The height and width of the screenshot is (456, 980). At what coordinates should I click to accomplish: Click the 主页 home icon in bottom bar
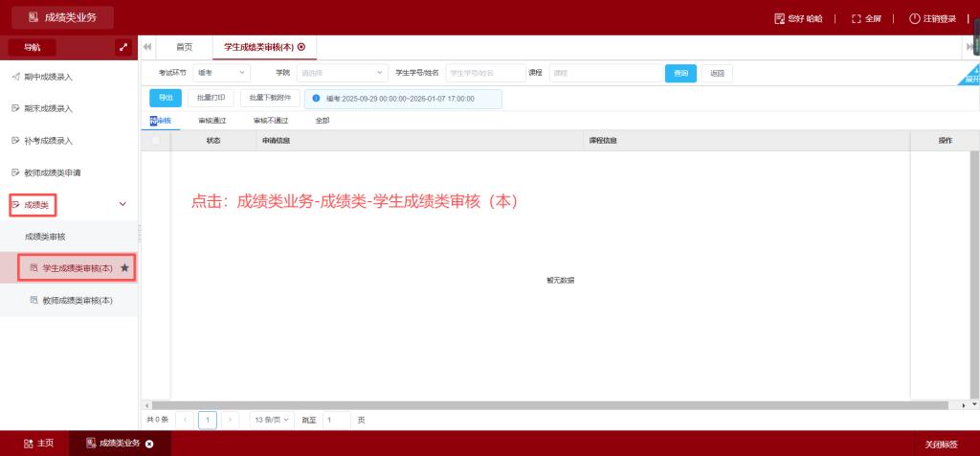(x=28, y=444)
